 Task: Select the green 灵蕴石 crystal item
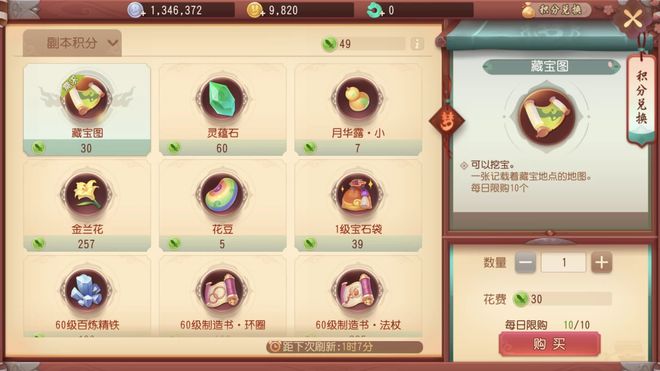click(223, 110)
